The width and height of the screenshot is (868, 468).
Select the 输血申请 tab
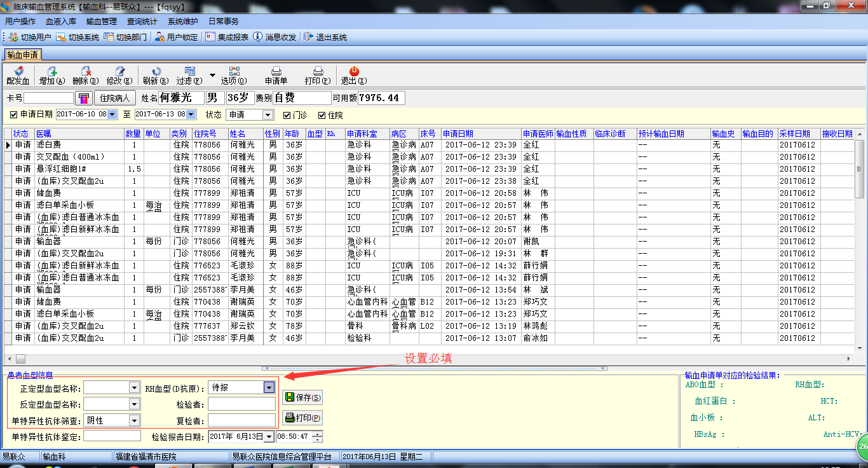point(23,55)
